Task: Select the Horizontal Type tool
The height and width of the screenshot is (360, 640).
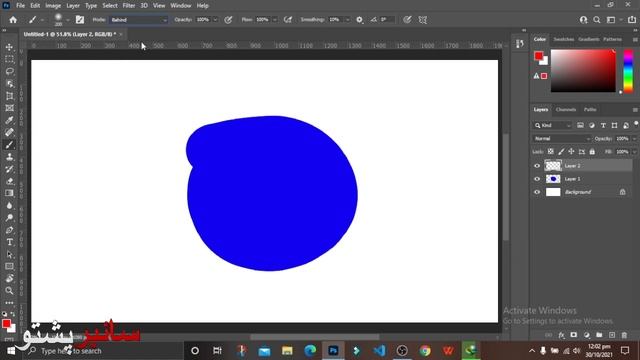Action: tap(9, 242)
